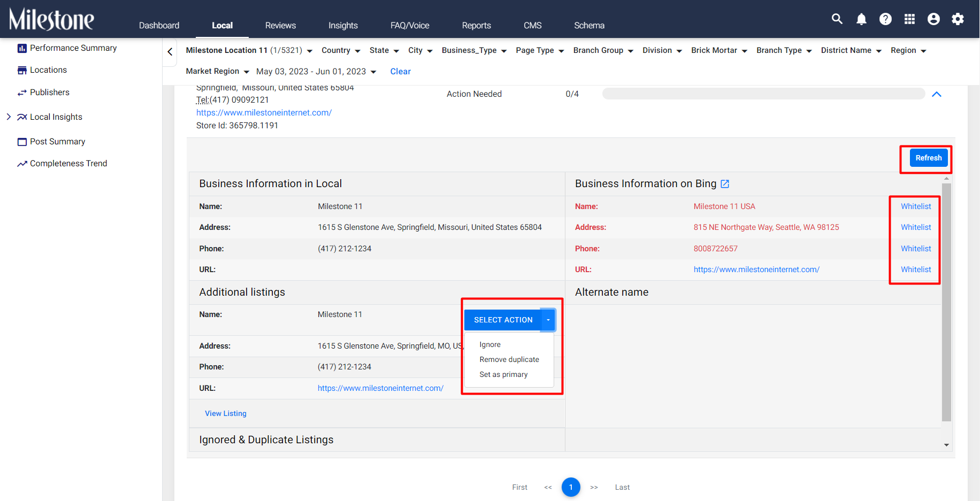Choose Ignore from the action menu
This screenshot has width=980, height=501.
coord(490,345)
